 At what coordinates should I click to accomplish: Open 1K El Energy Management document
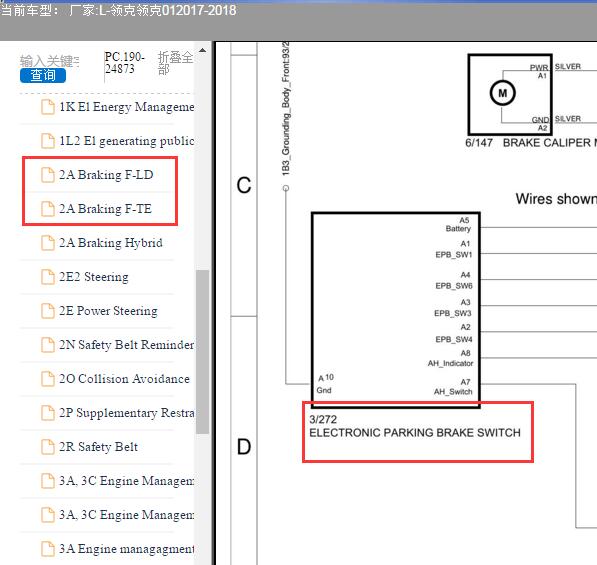coord(126,107)
